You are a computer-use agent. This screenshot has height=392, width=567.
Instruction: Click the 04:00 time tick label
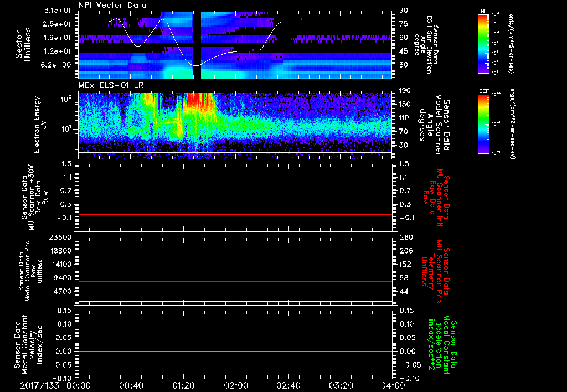[393, 385]
